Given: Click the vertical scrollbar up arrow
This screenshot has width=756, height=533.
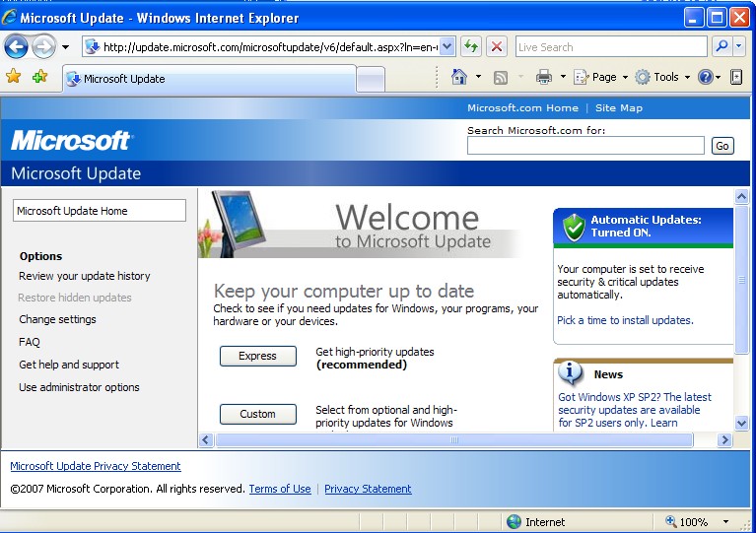Looking at the screenshot, I should 741,196.
